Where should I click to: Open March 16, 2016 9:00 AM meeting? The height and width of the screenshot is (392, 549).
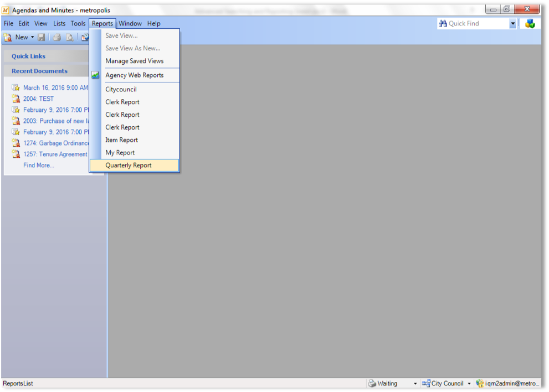coord(55,87)
